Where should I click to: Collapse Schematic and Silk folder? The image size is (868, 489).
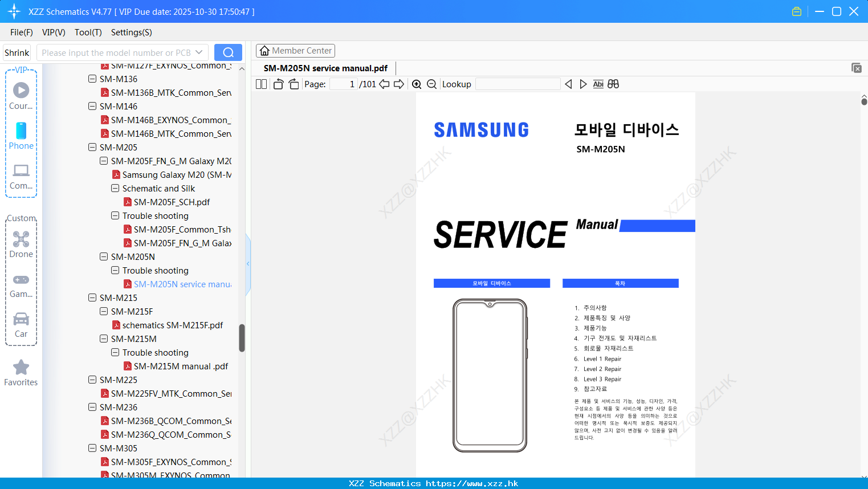115,188
